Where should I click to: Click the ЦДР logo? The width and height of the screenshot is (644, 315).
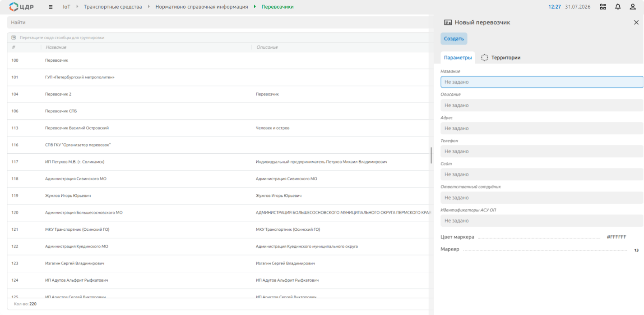(x=21, y=7)
